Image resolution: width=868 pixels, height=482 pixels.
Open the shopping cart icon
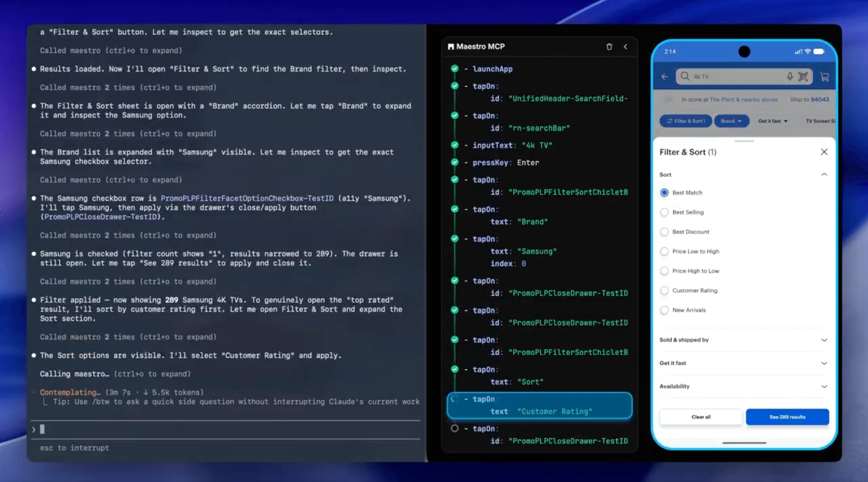825,77
